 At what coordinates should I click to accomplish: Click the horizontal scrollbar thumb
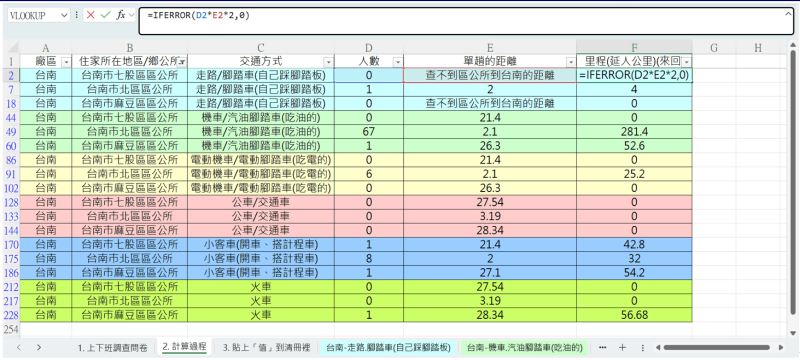(x=716, y=347)
